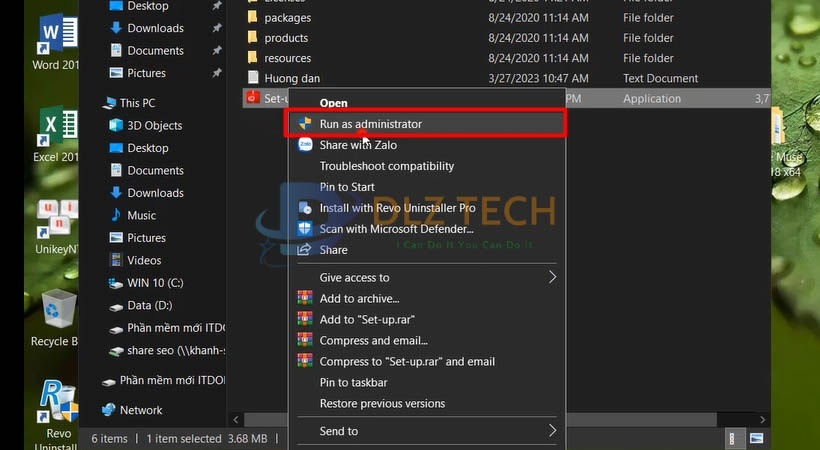
Task: Open Revo Uninstaller desktop shortcut
Action: click(x=58, y=415)
